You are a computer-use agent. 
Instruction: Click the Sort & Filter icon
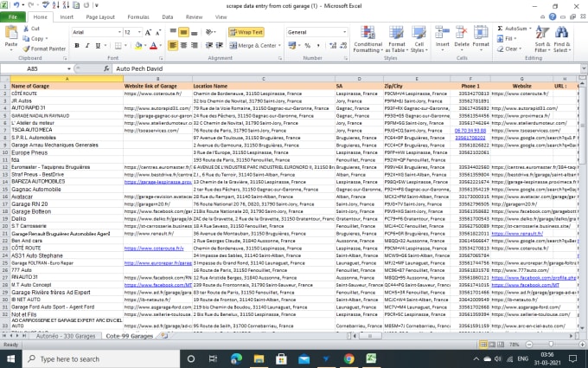tap(542, 33)
